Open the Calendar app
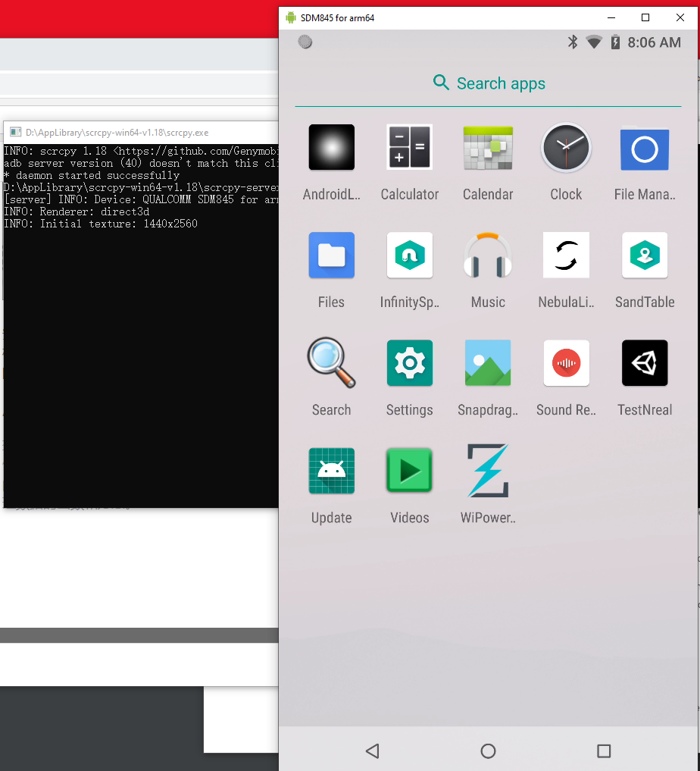This screenshot has height=771, width=700. pyautogui.click(x=488, y=147)
